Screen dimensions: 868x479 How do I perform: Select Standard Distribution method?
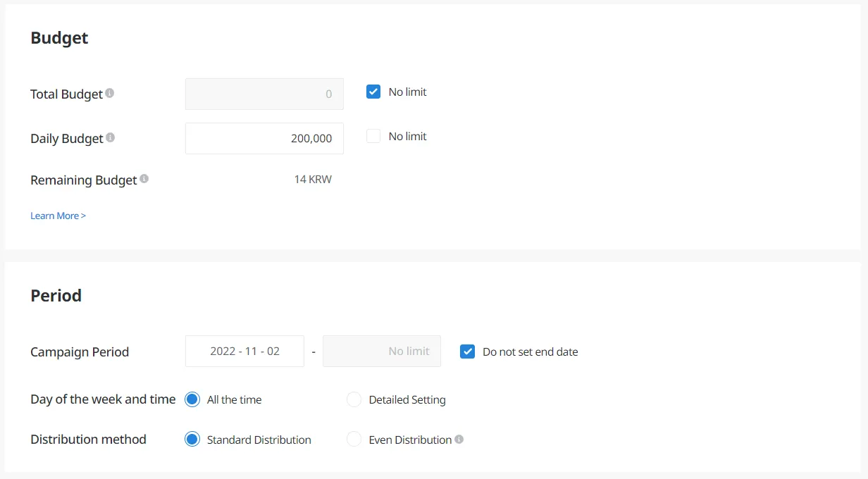[x=192, y=440]
